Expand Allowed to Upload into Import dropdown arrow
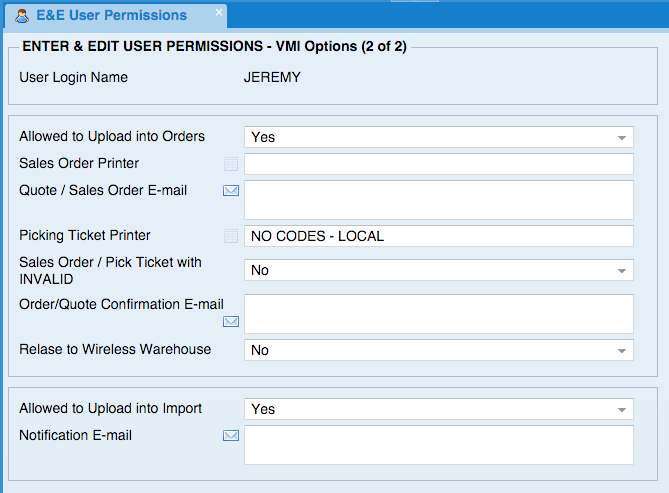The height and width of the screenshot is (493, 669). 622,410
